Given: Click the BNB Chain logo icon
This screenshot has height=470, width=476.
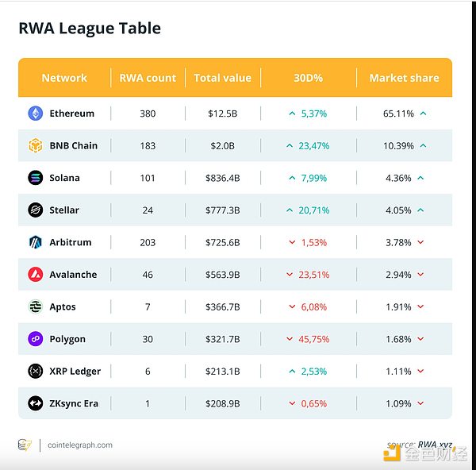Looking at the screenshot, I should click(x=35, y=146).
